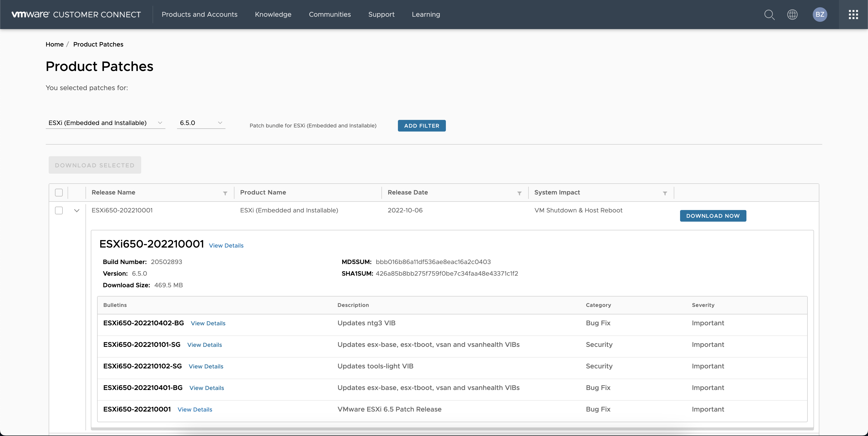View details for ESXi650-202210402-BG bulletin
Viewport: 868px width, 436px height.
pyautogui.click(x=208, y=323)
